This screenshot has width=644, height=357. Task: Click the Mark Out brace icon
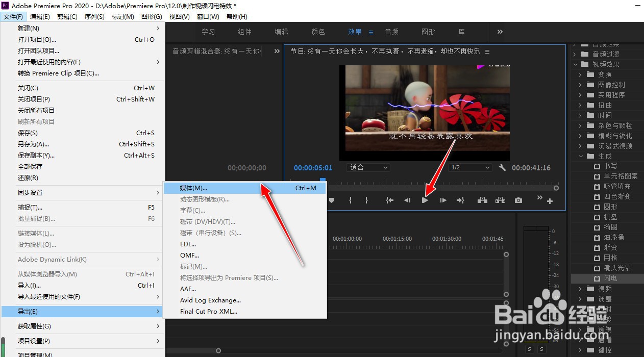pyautogui.click(x=366, y=200)
